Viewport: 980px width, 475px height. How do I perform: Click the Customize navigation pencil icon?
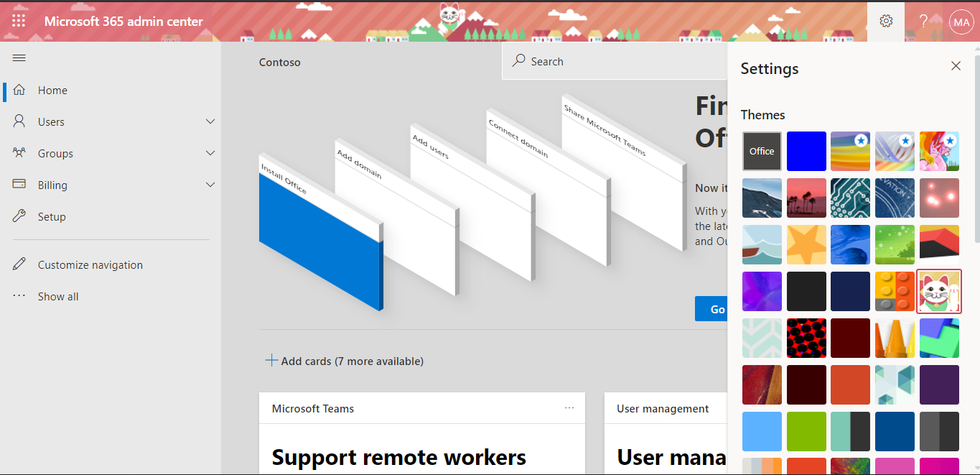coord(19,264)
